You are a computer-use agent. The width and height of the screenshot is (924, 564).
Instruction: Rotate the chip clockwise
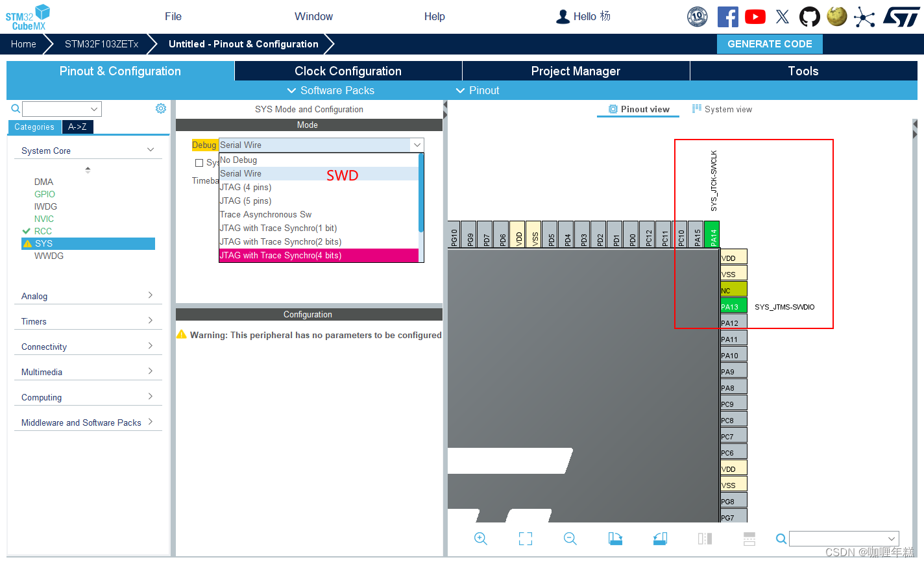point(615,539)
